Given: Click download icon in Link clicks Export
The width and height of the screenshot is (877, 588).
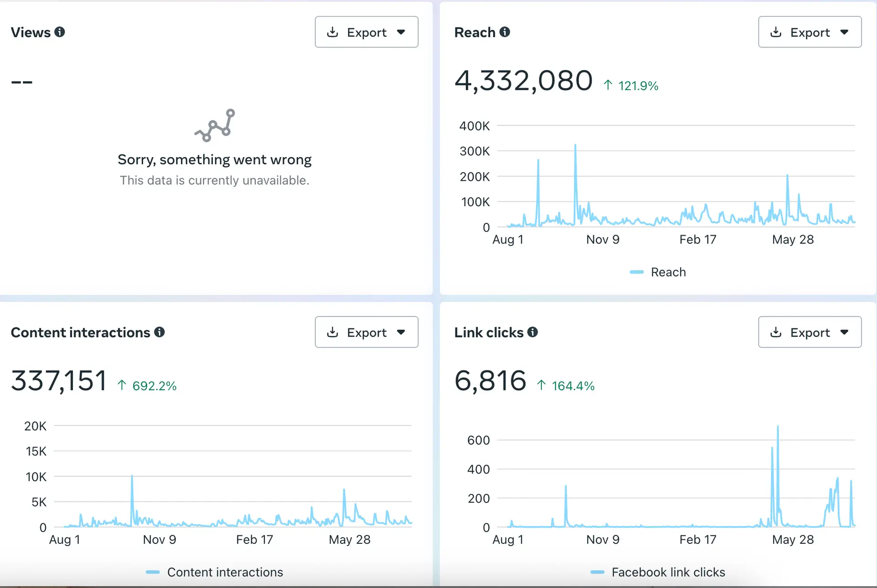Looking at the screenshot, I should click(776, 332).
